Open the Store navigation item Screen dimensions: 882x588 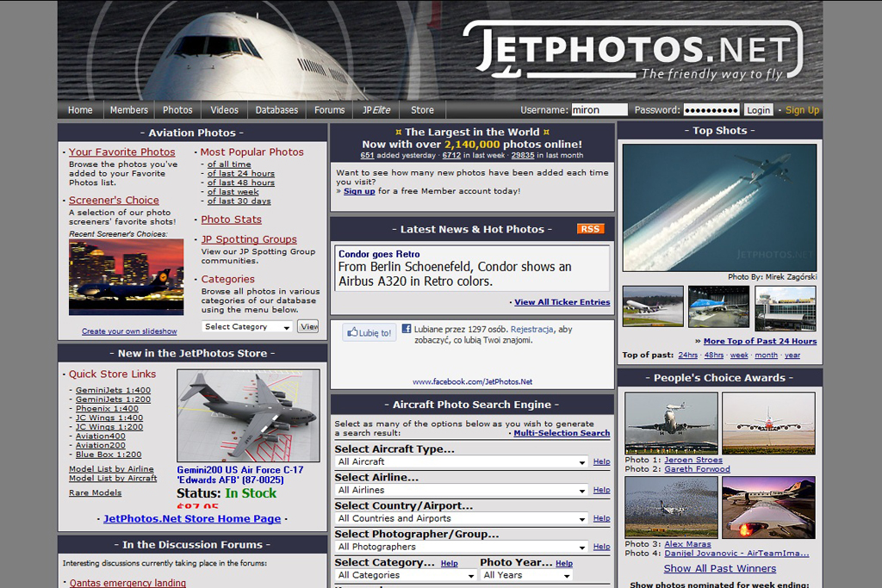(422, 110)
